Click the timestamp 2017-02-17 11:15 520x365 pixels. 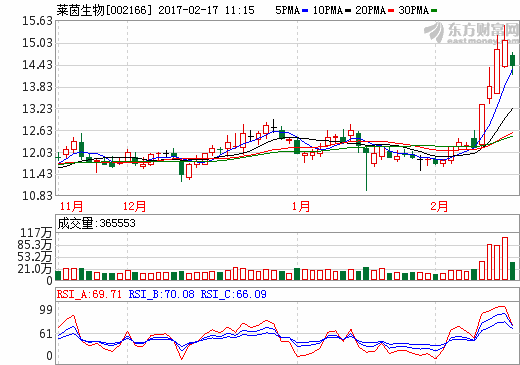pos(206,10)
